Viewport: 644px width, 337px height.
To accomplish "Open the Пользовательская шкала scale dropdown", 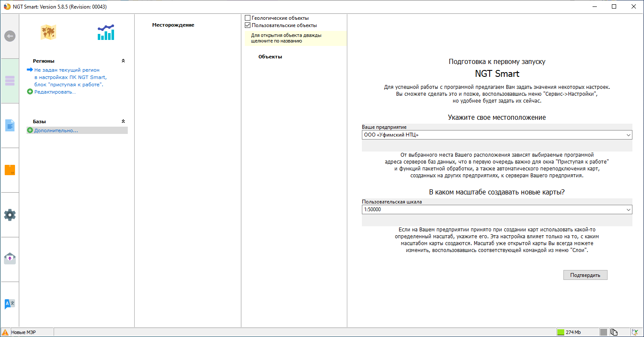I will pyautogui.click(x=497, y=209).
